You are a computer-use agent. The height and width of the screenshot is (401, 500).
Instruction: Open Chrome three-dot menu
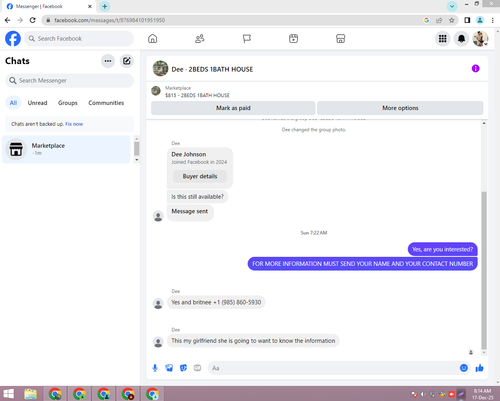pos(492,20)
